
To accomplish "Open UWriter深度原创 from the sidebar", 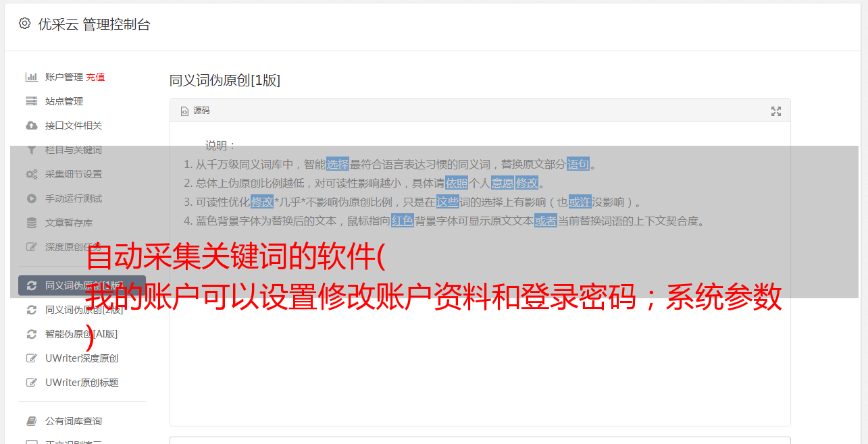I will click(82, 358).
